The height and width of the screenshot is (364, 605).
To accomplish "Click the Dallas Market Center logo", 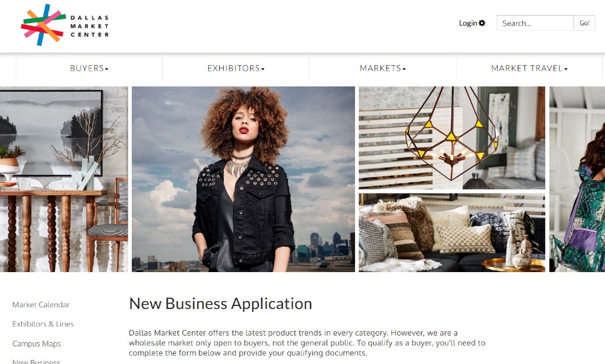I will (65, 25).
